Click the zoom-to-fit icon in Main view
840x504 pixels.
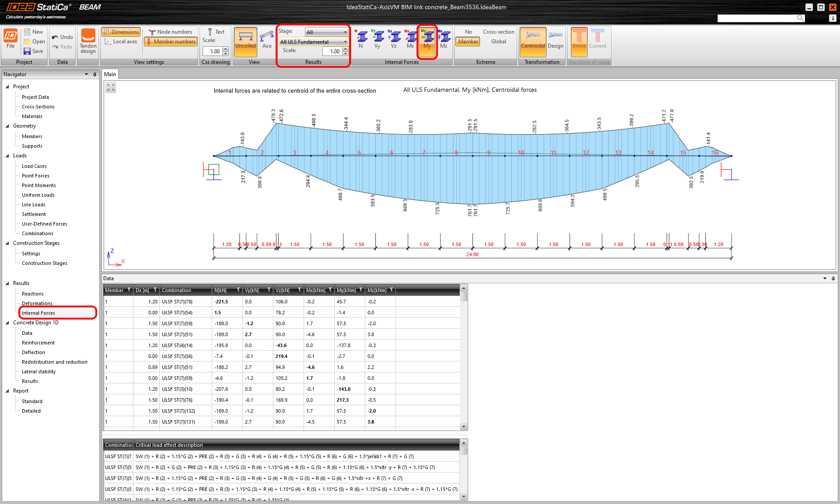[x=111, y=88]
